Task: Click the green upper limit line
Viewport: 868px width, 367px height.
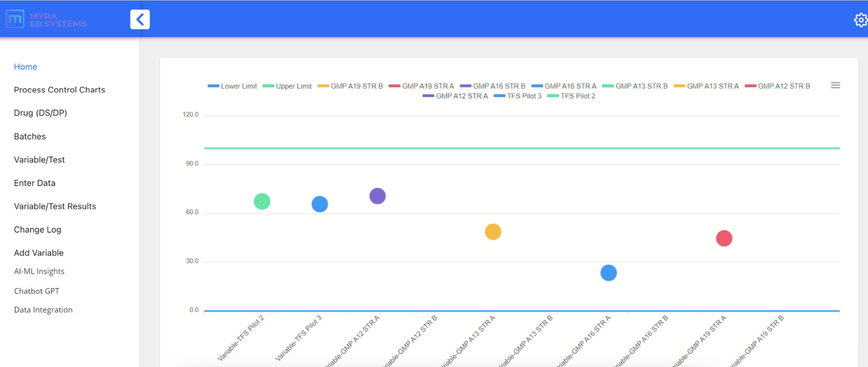Action: (x=522, y=148)
